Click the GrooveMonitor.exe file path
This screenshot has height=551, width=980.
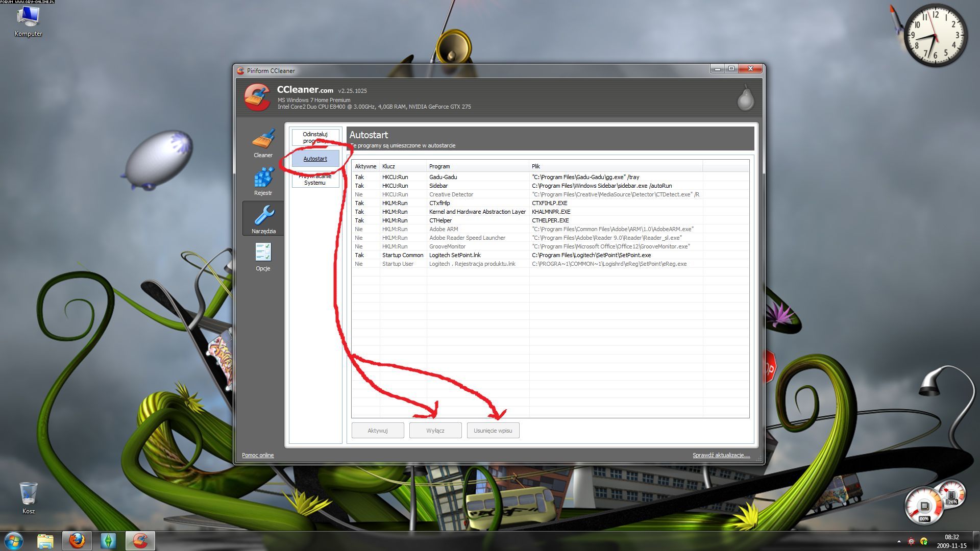point(611,246)
